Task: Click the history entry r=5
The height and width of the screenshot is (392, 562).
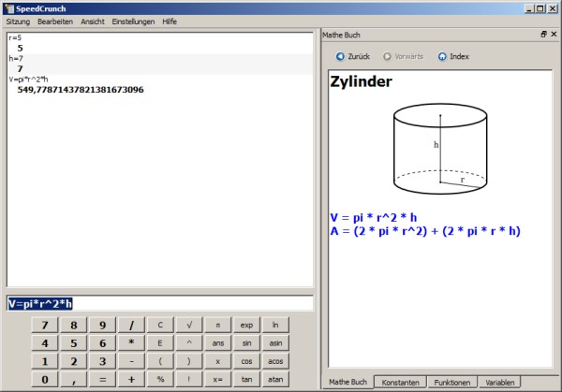Action: [x=15, y=37]
